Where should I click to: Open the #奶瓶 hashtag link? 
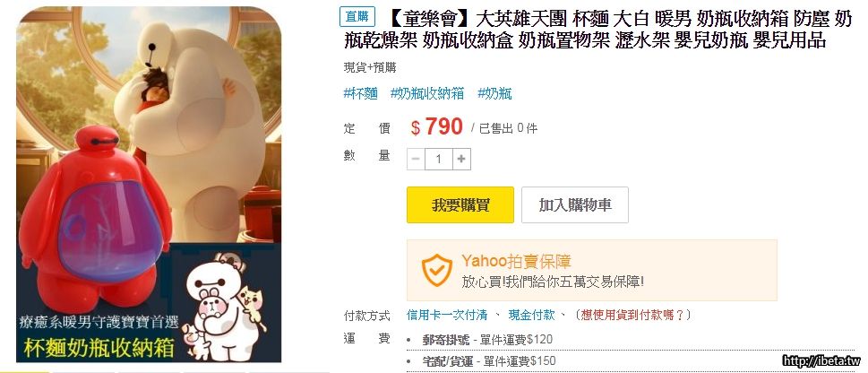coord(494,93)
